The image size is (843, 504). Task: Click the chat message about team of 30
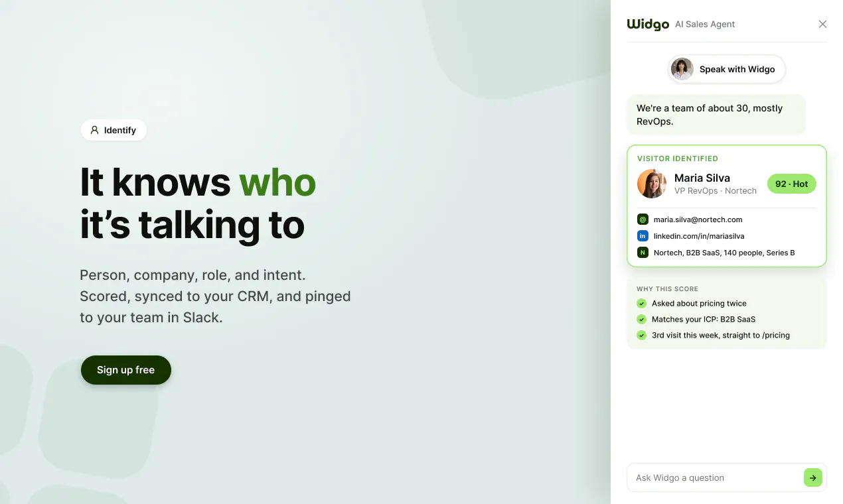pyautogui.click(x=716, y=115)
